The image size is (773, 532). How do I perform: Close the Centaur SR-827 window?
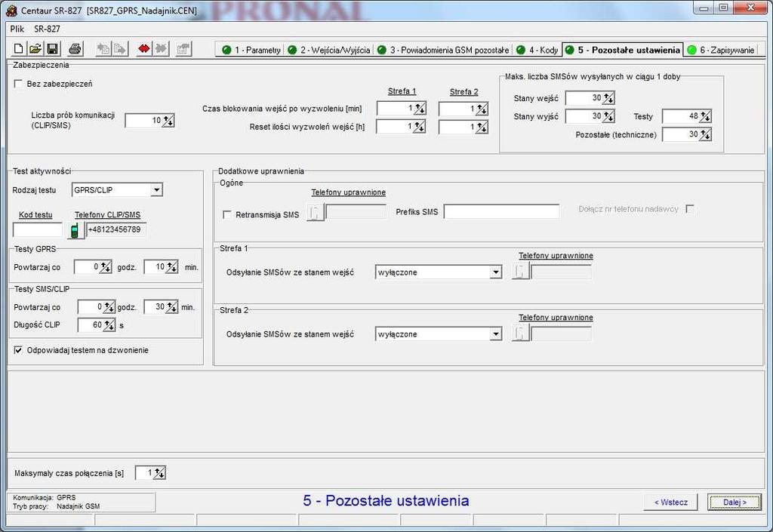750,8
